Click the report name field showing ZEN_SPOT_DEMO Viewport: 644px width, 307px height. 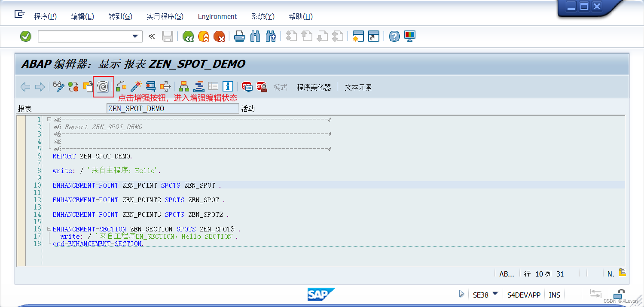coord(173,108)
